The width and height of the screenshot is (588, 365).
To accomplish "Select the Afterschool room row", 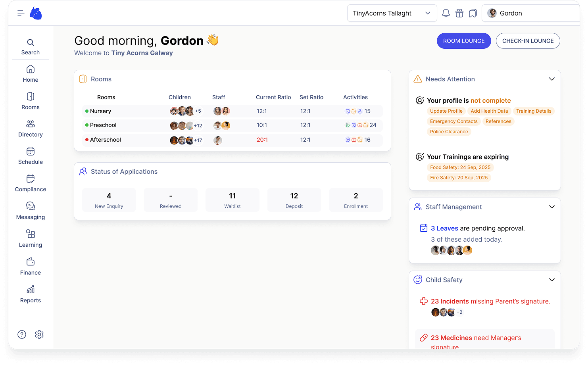I will click(x=233, y=140).
